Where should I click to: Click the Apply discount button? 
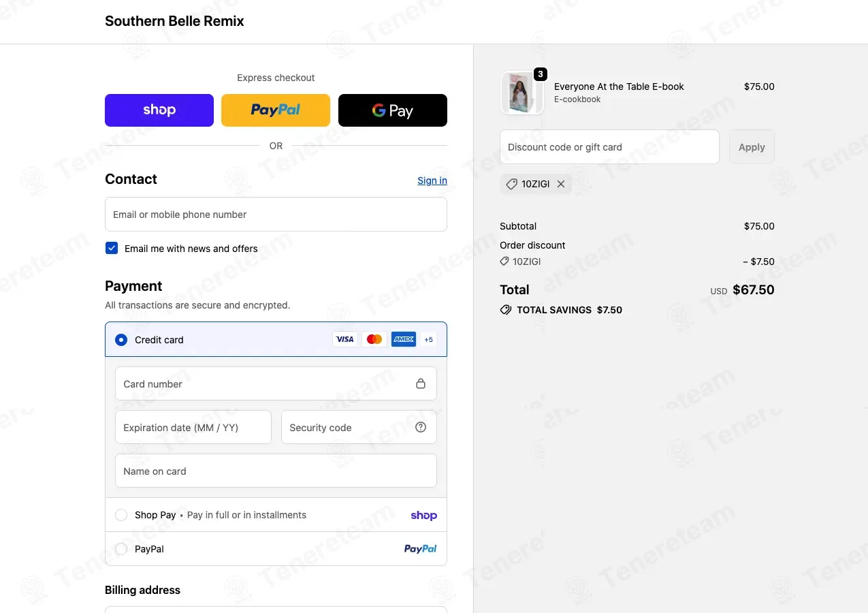[x=752, y=147]
